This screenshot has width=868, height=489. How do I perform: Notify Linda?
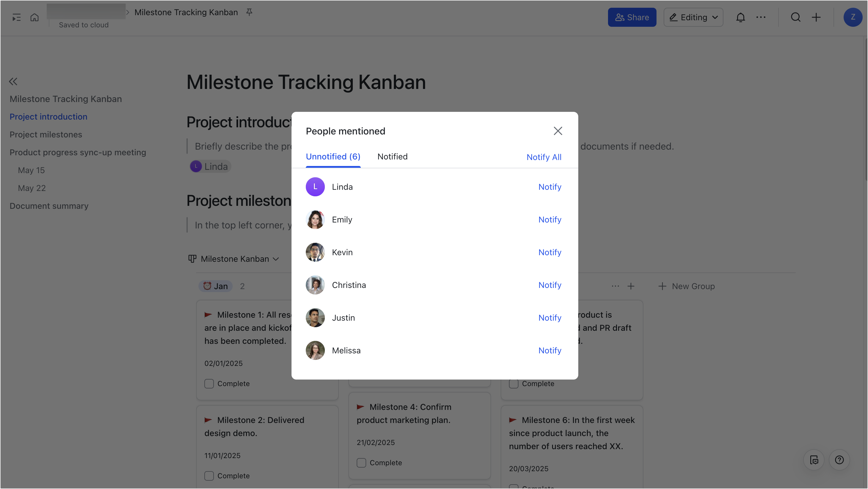pos(550,187)
